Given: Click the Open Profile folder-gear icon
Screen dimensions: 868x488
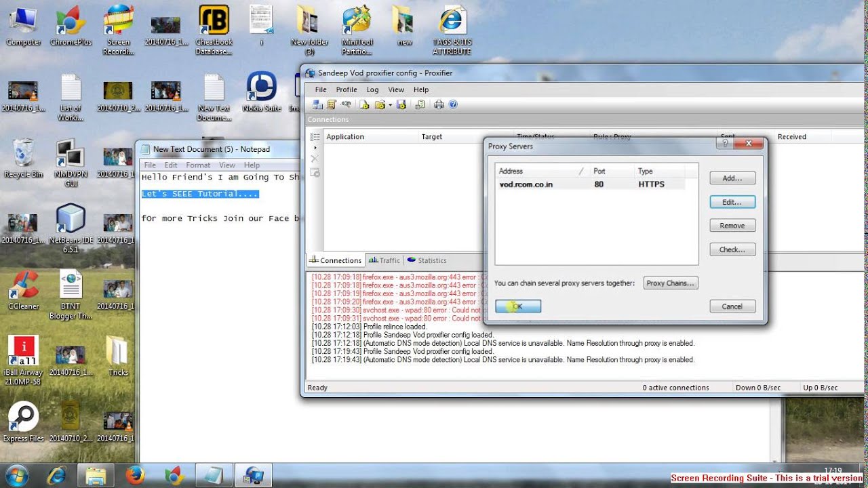Looking at the screenshot, I should pos(380,104).
